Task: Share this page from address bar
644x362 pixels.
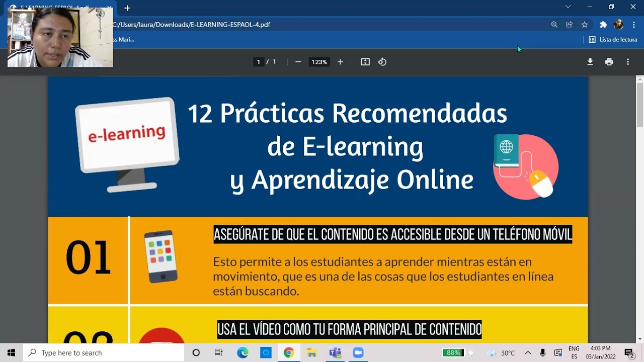Action: pyautogui.click(x=569, y=24)
